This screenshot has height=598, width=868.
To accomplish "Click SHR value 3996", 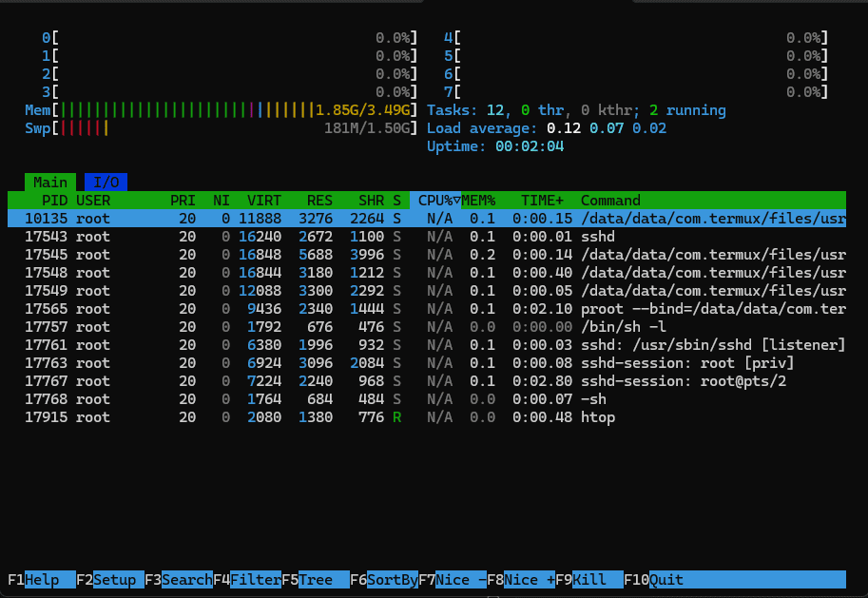I will (x=367, y=255).
